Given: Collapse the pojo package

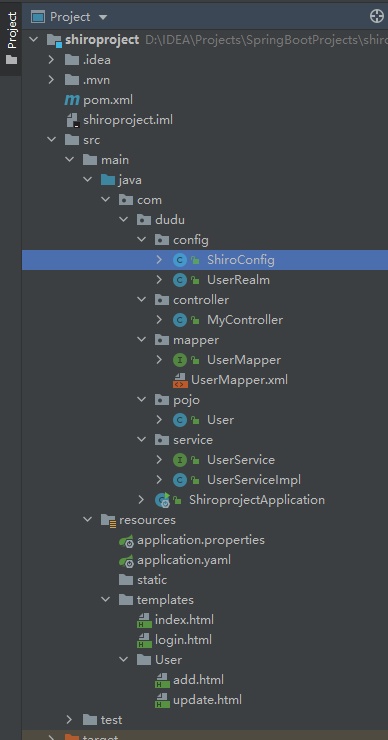Looking at the screenshot, I should click(x=141, y=399).
